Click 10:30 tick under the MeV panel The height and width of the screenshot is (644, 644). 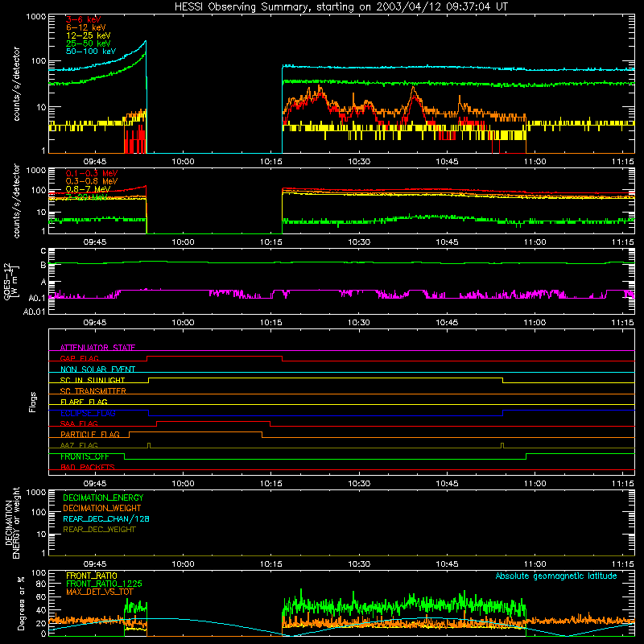(358, 242)
